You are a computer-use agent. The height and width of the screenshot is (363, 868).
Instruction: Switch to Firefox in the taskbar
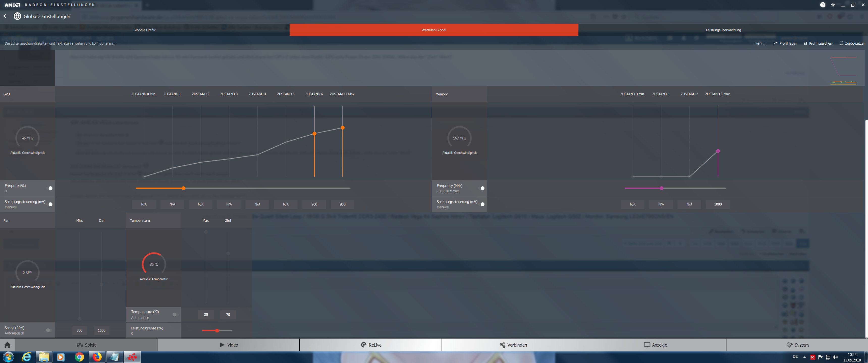point(97,357)
